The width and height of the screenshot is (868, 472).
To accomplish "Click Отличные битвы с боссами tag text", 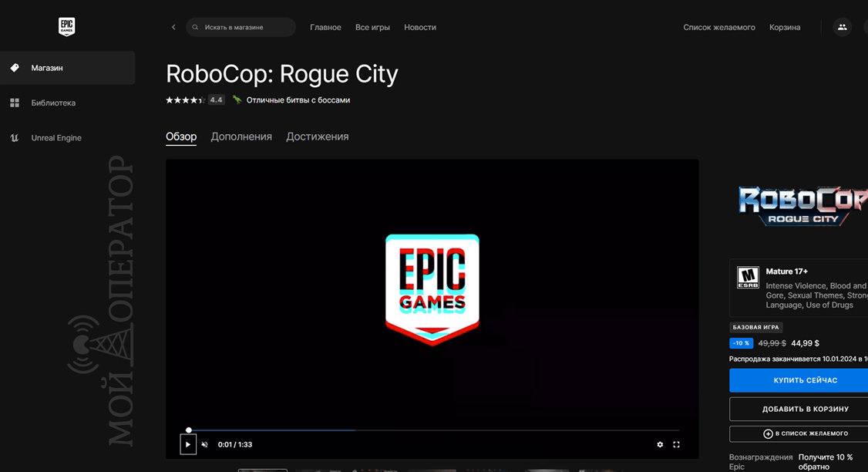I will pyautogui.click(x=298, y=100).
